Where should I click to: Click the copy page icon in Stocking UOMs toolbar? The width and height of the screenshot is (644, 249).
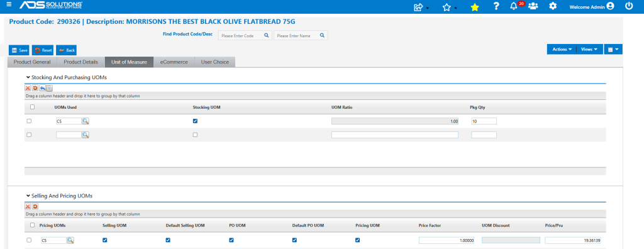coord(49,88)
